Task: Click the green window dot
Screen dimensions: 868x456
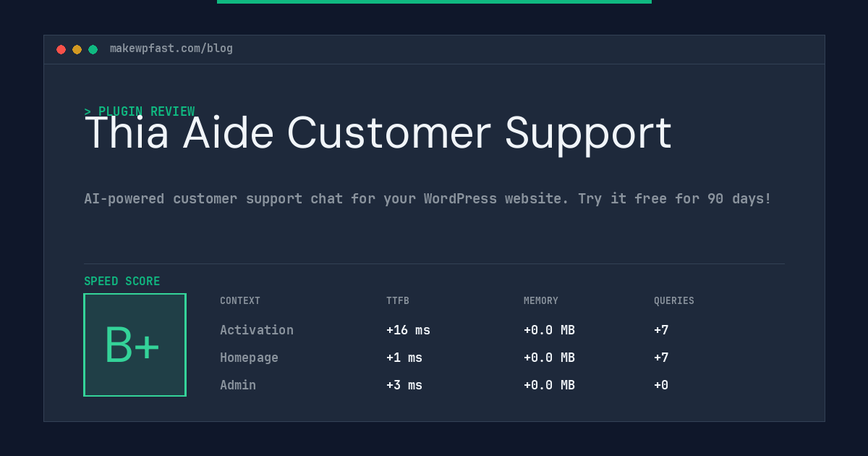Action: pyautogui.click(x=93, y=49)
